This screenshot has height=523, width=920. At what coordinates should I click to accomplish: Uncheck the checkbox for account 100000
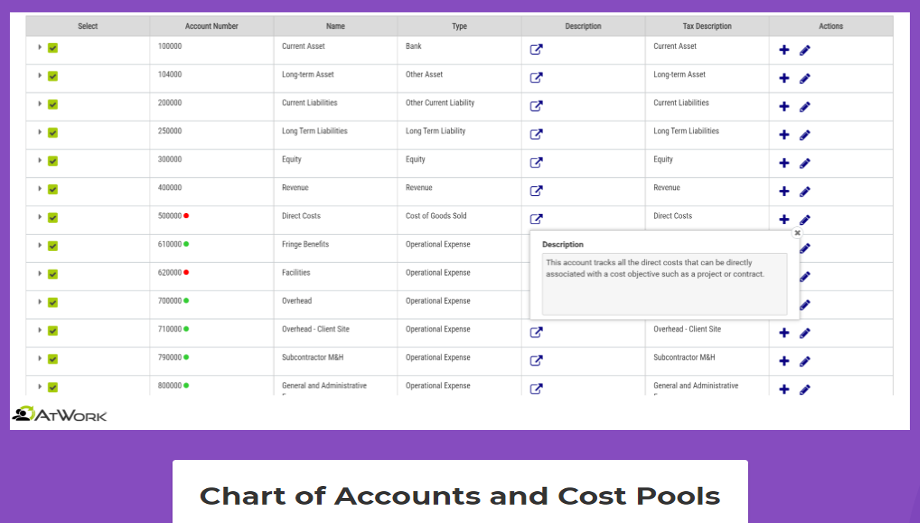tap(53, 48)
